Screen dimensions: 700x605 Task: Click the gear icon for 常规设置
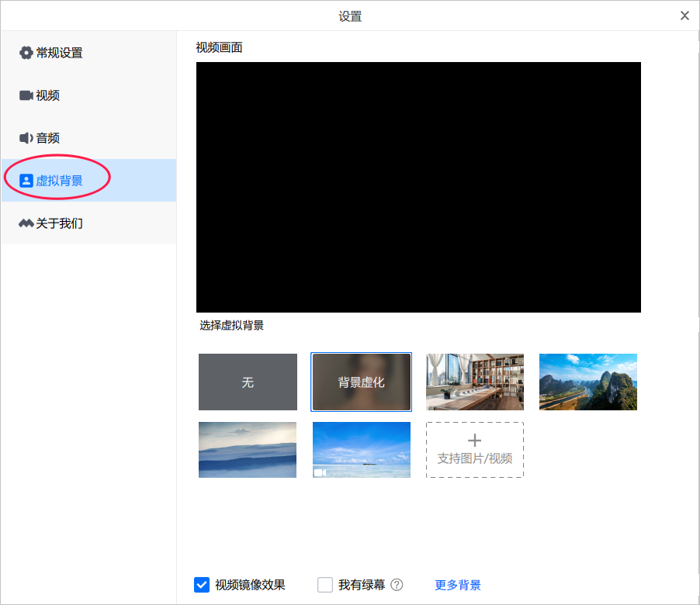26,53
